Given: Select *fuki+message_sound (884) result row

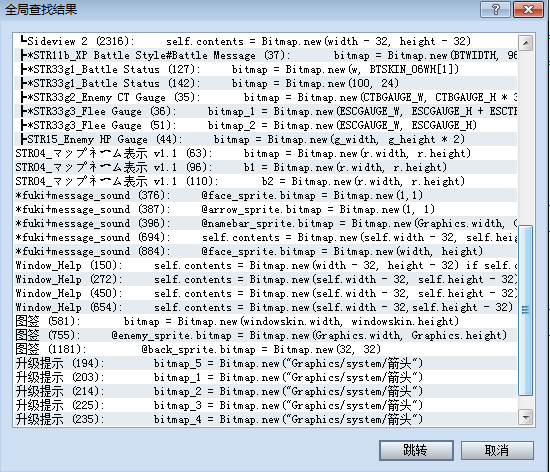Looking at the screenshot, I should (266, 251).
